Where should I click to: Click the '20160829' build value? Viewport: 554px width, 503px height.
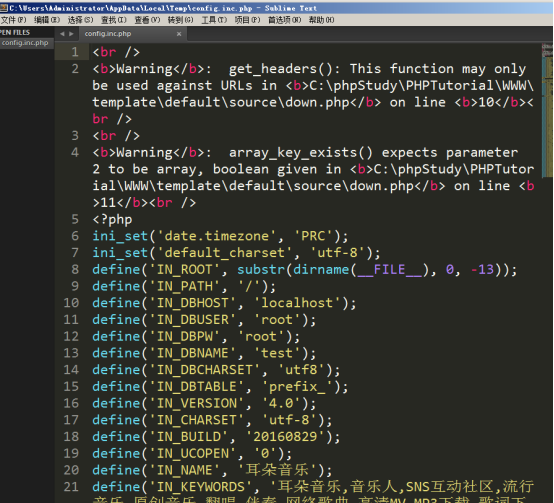click(285, 437)
